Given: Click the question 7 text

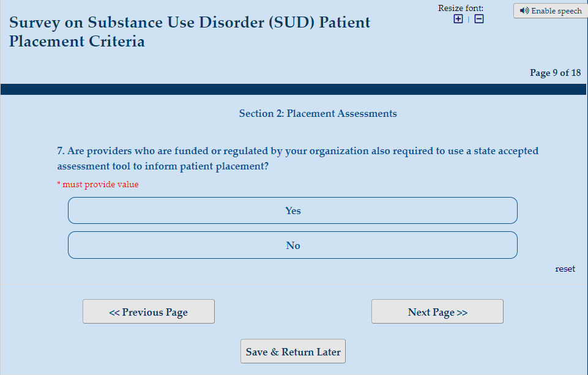Looking at the screenshot, I should tap(297, 158).
